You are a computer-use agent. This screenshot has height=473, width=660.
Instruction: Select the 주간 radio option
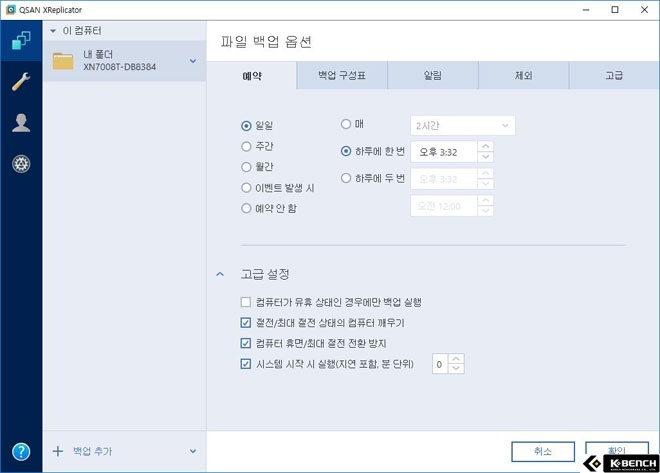coord(246,146)
